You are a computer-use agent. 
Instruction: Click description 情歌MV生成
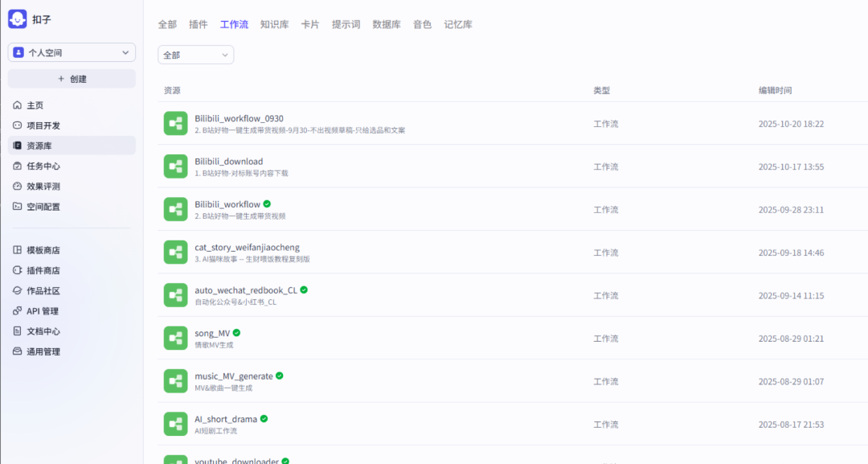point(214,345)
